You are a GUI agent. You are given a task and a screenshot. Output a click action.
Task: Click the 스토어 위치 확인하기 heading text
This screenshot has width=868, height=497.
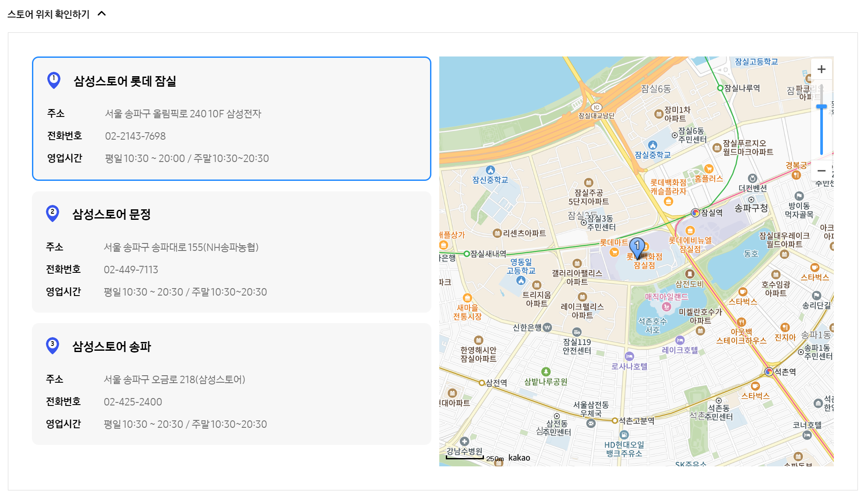tap(49, 14)
